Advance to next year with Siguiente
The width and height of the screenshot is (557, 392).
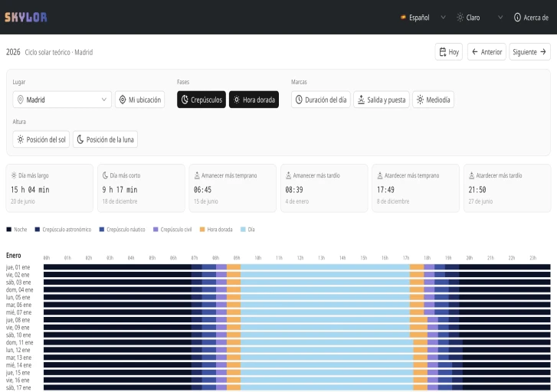coord(529,52)
